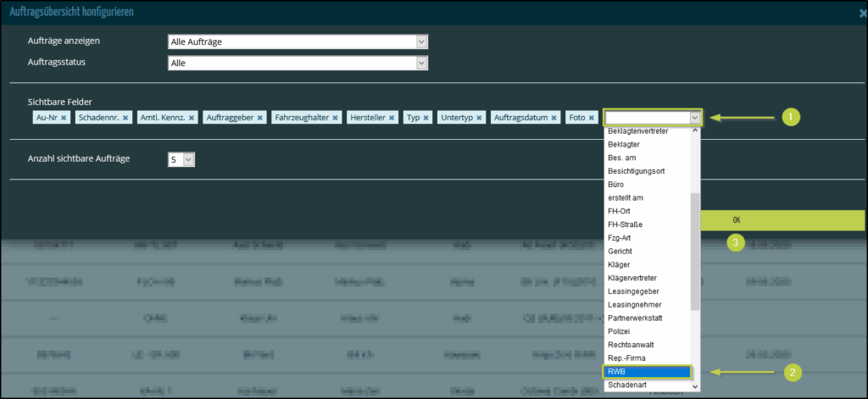Remove the Fahrzeughalter field tag
The image size is (868, 399).
click(336, 118)
